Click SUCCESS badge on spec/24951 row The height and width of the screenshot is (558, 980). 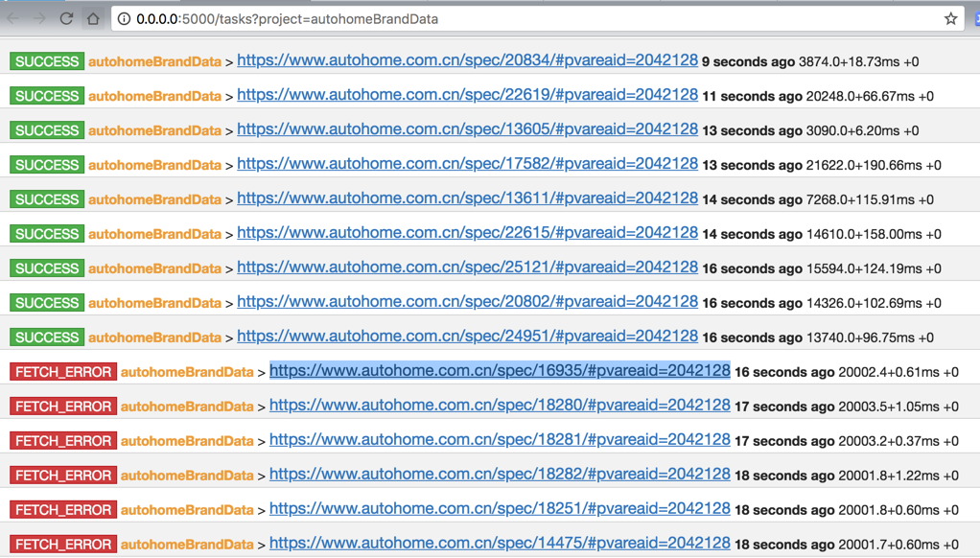(x=47, y=337)
